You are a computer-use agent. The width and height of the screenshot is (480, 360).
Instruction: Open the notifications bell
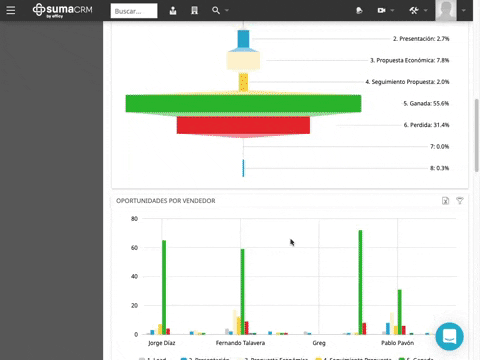[x=359, y=11]
